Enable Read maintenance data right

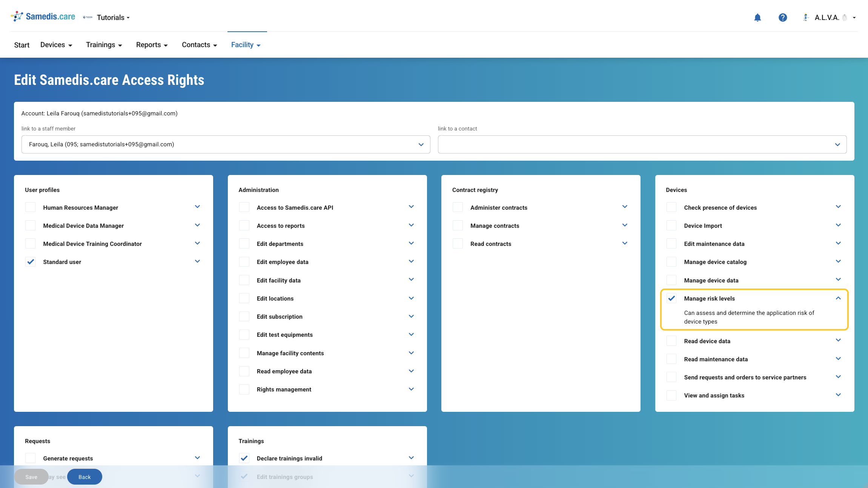[x=671, y=359]
